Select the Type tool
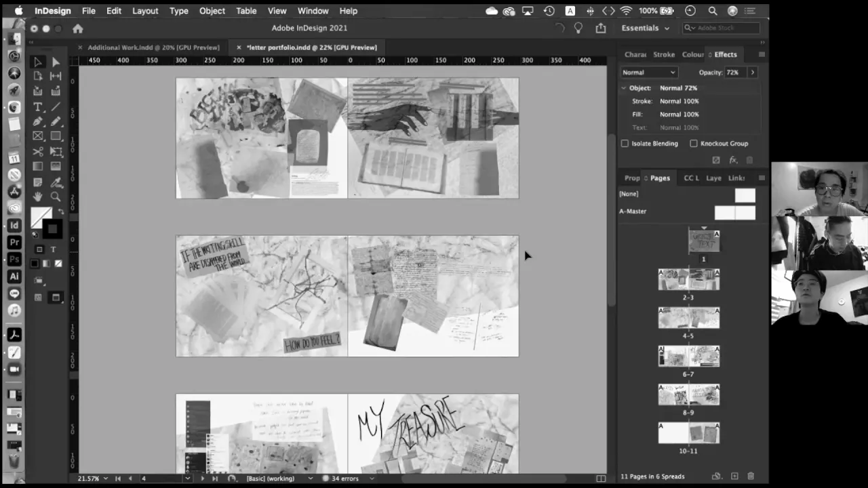 pos(38,107)
